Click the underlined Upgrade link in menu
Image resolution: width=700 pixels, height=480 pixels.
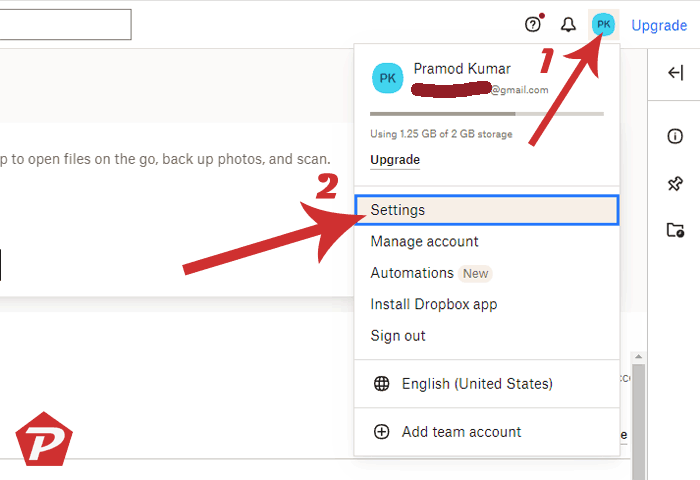tap(395, 160)
